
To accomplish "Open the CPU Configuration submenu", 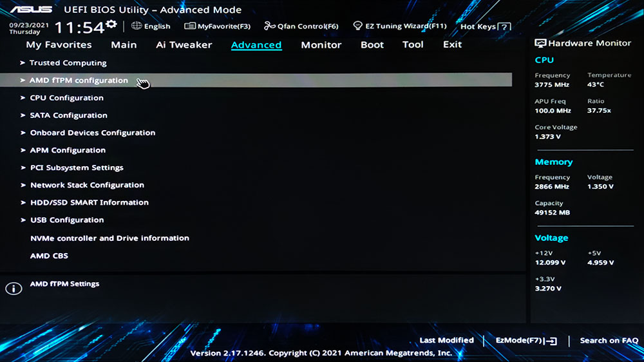I will [66, 98].
